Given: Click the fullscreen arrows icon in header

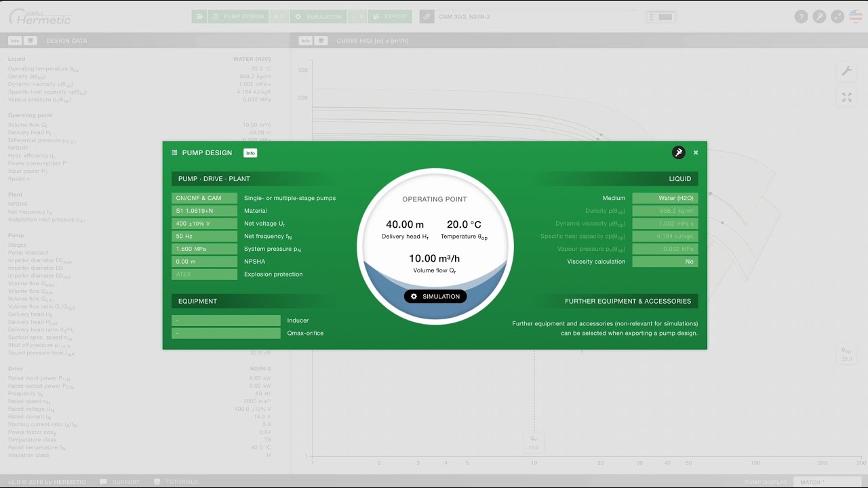Looking at the screenshot, I should pyautogui.click(x=838, y=17).
